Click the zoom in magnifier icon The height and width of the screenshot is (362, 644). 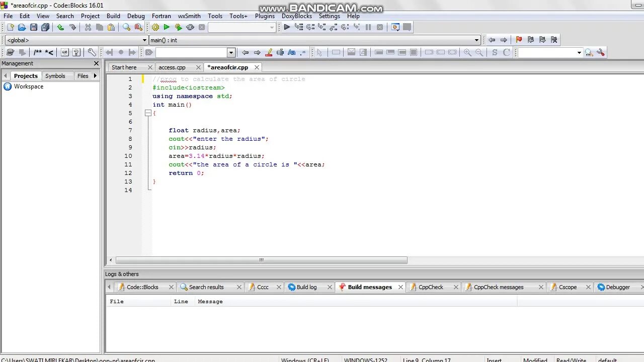[x=467, y=52]
